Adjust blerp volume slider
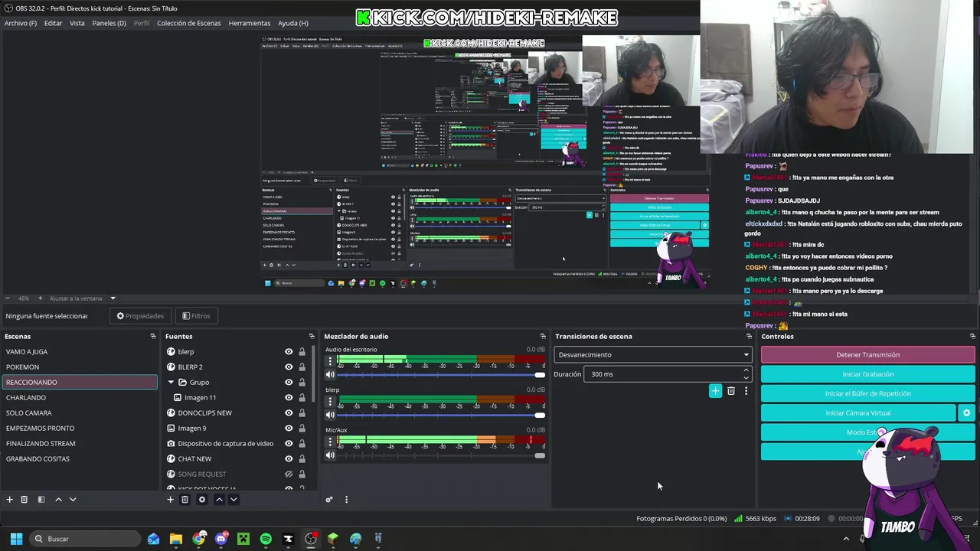Viewport: 980px width, 551px height. [441, 415]
